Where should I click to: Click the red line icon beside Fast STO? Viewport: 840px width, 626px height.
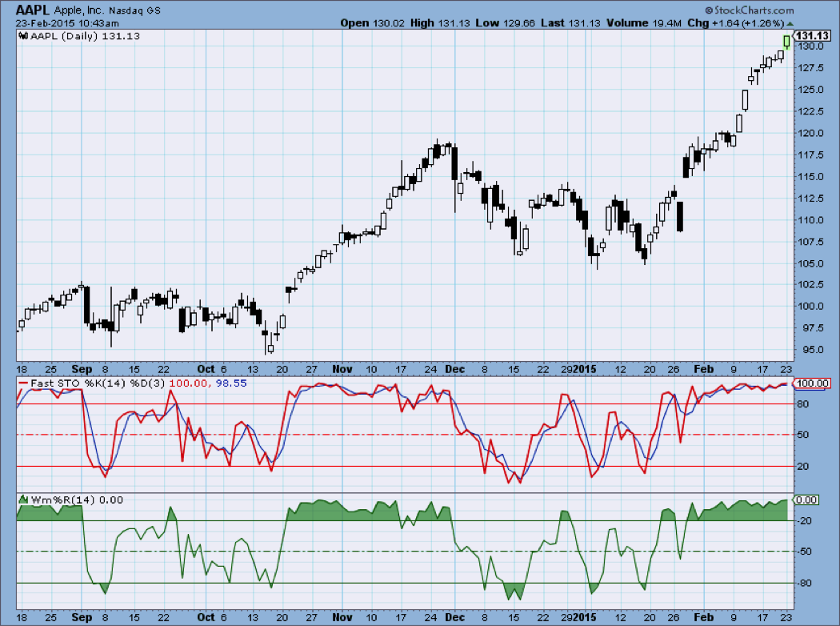(x=23, y=383)
